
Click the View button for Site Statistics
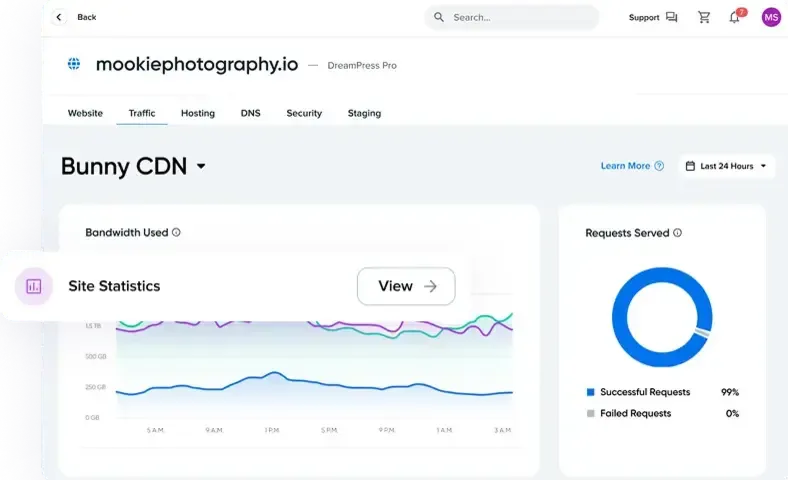[406, 286]
